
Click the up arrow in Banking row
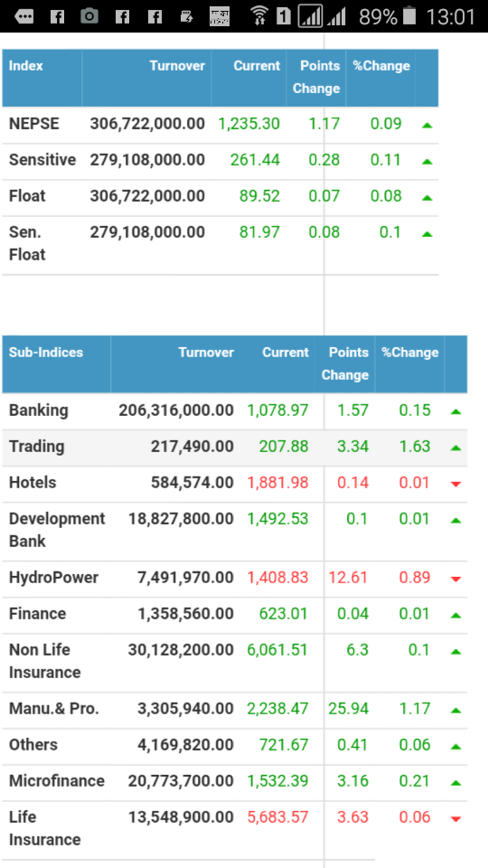455,411
